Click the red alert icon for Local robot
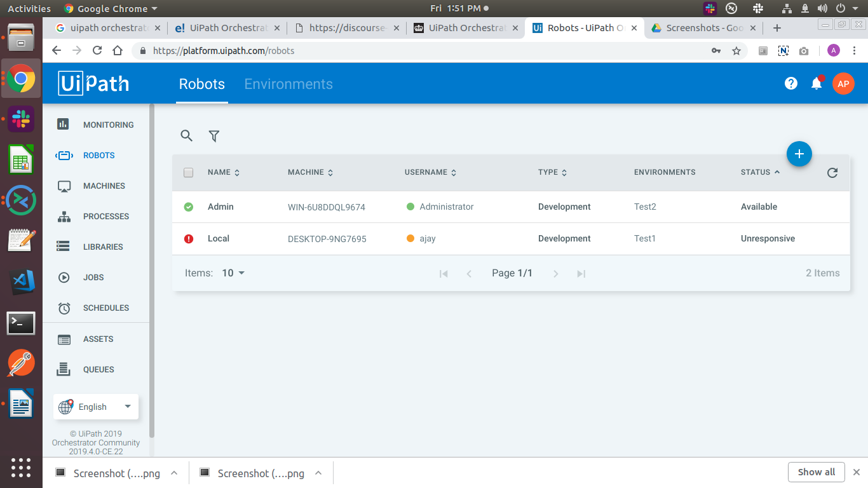868x488 pixels. click(x=188, y=239)
